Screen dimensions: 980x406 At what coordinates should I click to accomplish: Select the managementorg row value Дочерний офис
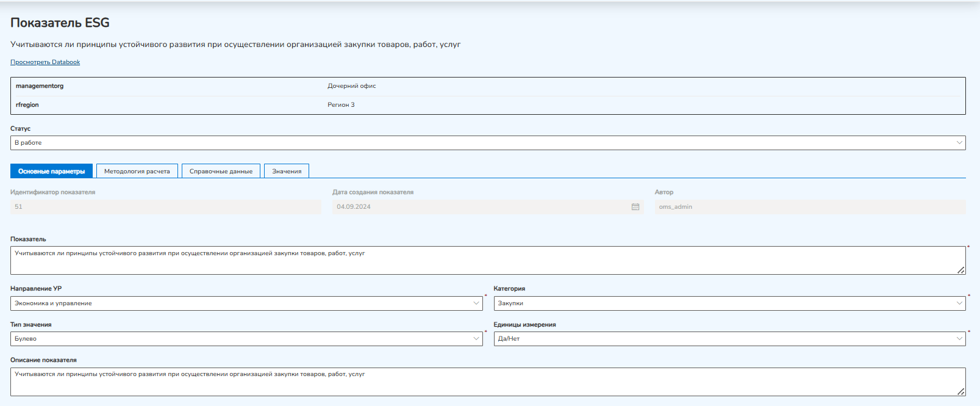[x=352, y=86]
